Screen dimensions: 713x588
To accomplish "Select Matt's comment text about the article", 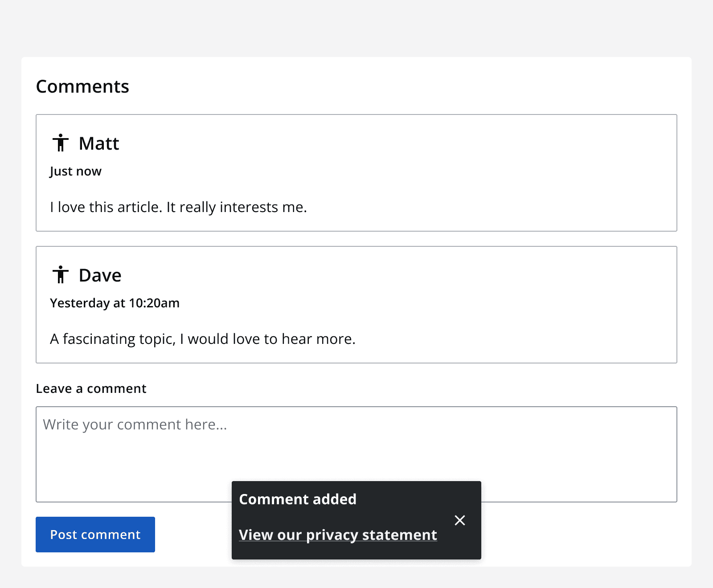I will [178, 206].
